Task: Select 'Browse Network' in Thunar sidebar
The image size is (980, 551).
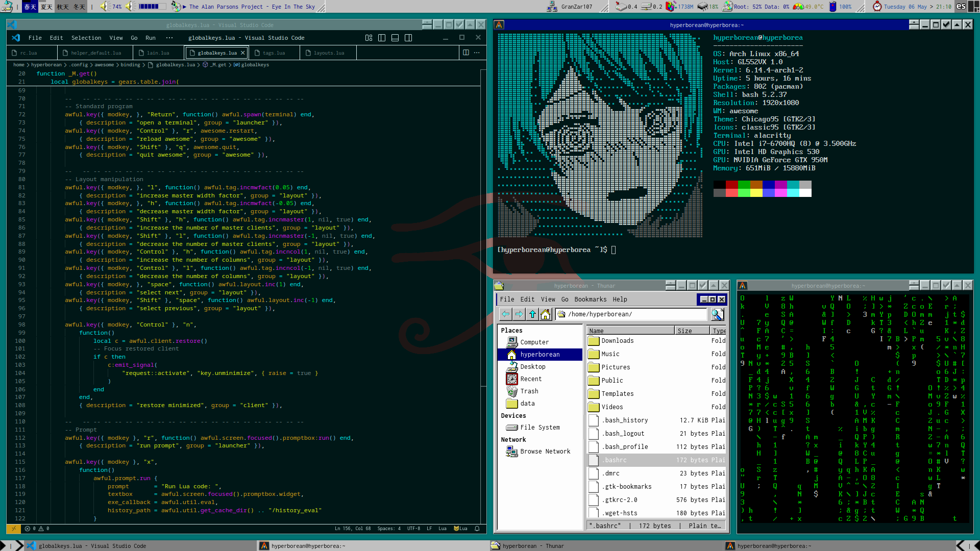Action: point(540,452)
